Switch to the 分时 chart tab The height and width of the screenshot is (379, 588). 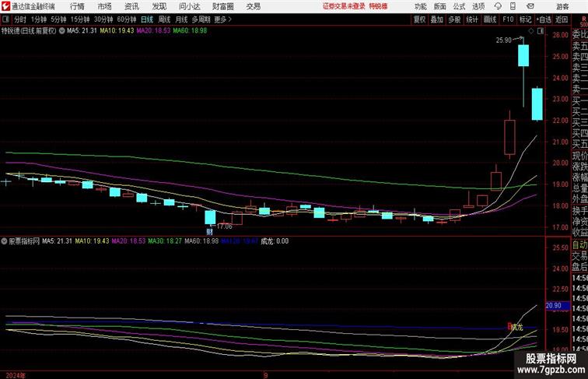pos(20,19)
